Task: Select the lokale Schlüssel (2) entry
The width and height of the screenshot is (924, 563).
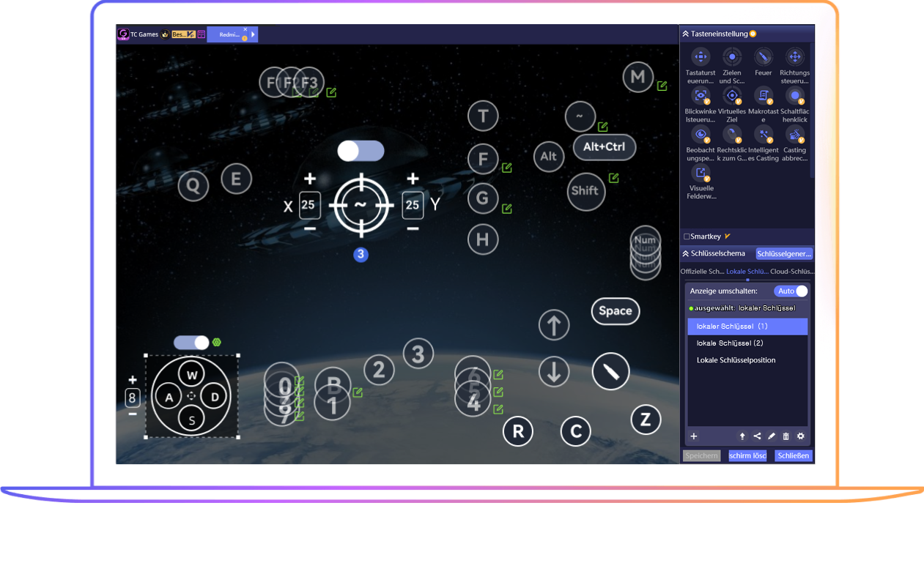Action: (x=747, y=343)
